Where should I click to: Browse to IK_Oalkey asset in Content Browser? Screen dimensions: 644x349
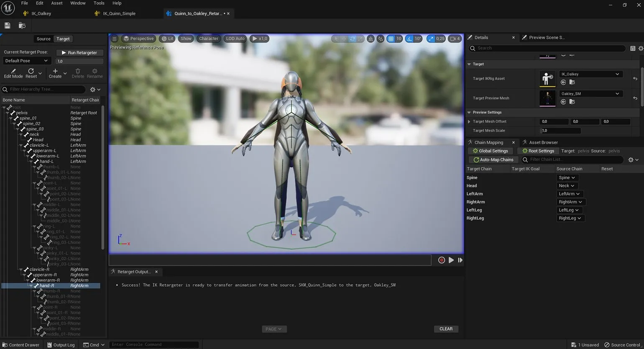(572, 82)
